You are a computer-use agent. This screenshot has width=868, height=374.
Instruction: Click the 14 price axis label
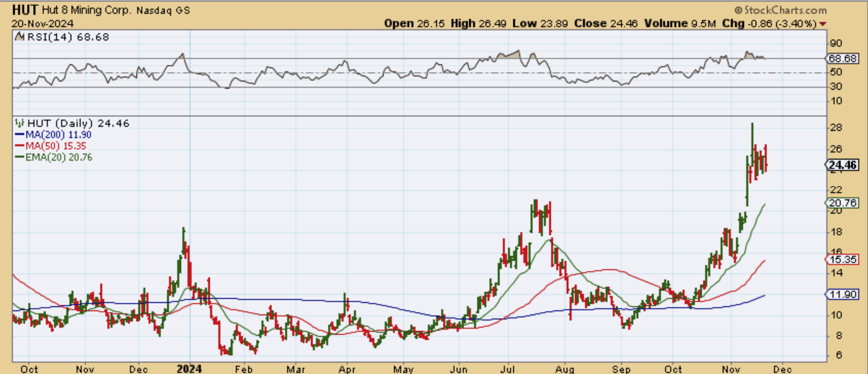tap(836, 273)
